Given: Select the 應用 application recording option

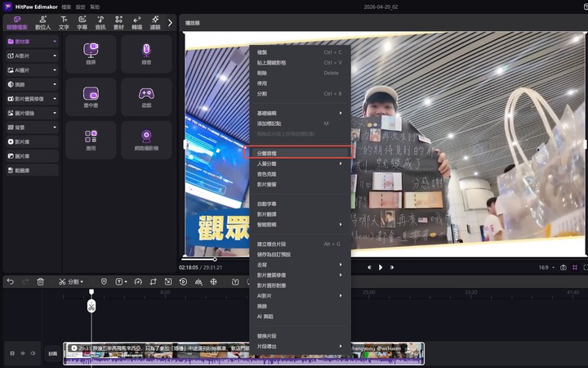Looking at the screenshot, I should coord(91,140).
